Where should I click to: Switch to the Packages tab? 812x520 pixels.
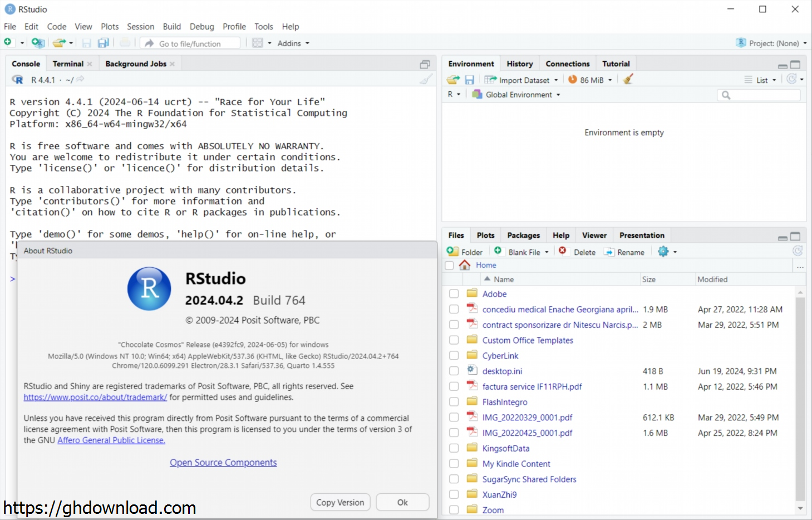click(523, 236)
